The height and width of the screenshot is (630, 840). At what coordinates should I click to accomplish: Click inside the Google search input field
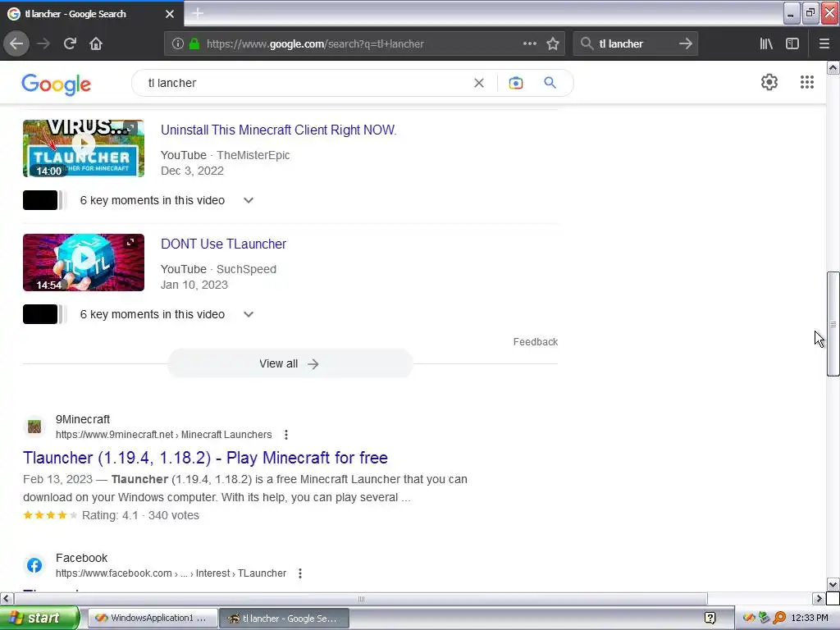(x=308, y=83)
